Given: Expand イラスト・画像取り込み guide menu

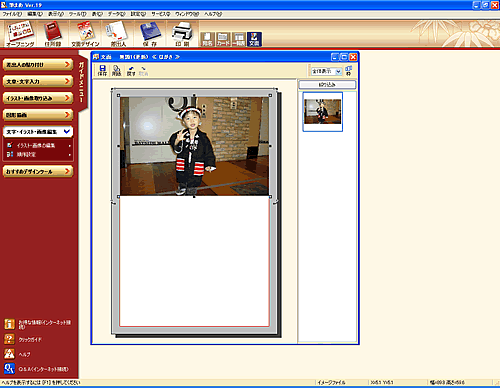Looking at the screenshot, I should (38, 98).
